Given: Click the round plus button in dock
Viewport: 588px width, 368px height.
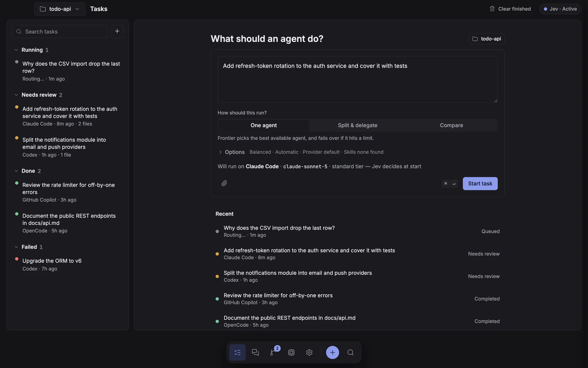Looking at the screenshot, I should tap(333, 352).
